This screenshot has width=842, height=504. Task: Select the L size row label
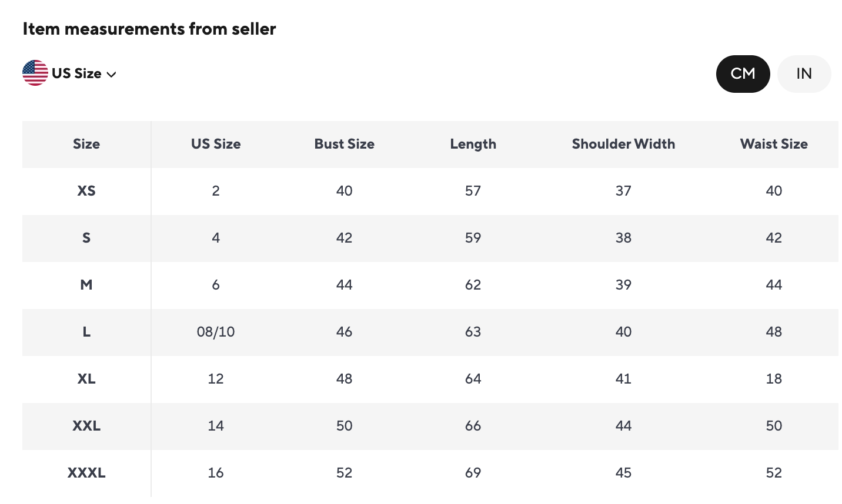[86, 332]
